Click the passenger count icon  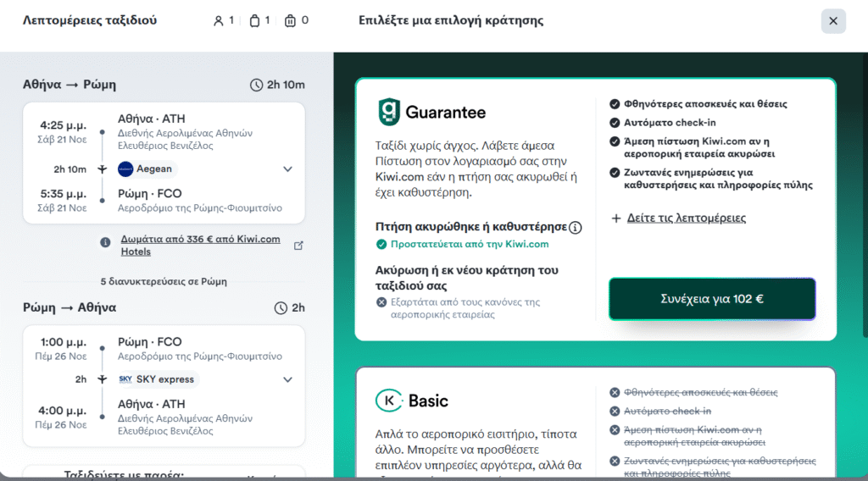click(x=219, y=21)
